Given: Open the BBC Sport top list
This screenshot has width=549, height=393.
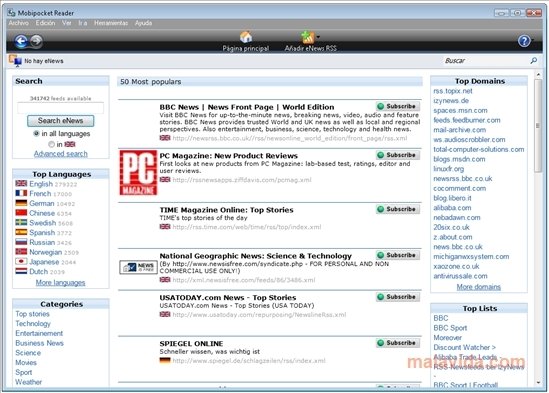Looking at the screenshot, I should coord(450,328).
